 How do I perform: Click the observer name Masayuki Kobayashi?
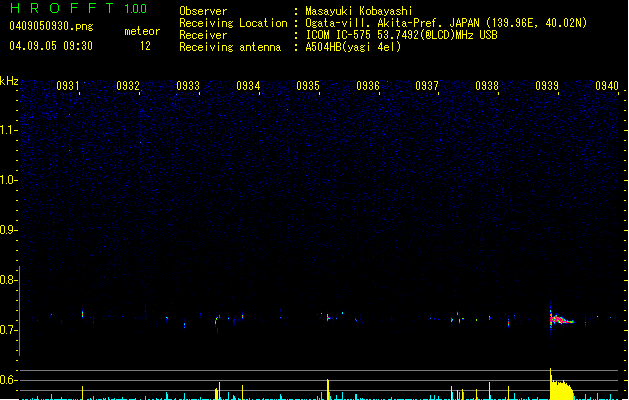coord(359,11)
